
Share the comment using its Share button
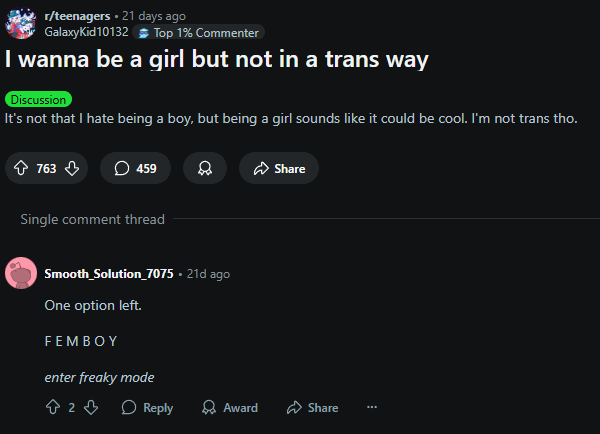coord(312,407)
